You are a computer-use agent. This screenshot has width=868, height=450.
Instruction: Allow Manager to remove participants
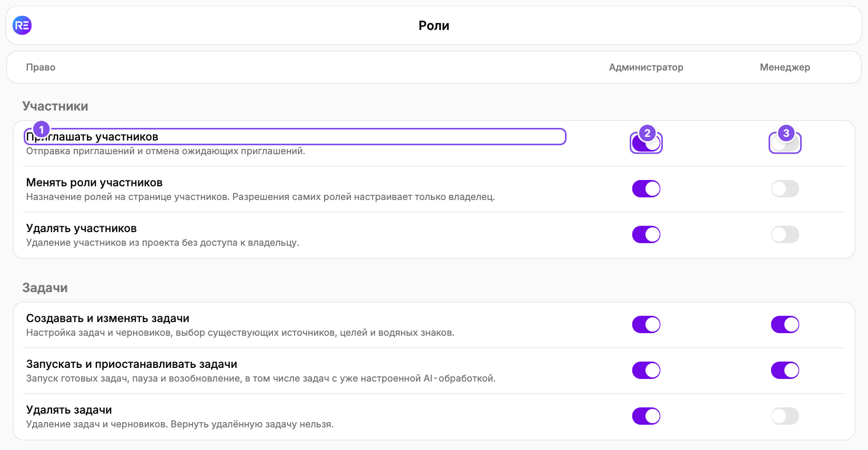pyautogui.click(x=785, y=235)
